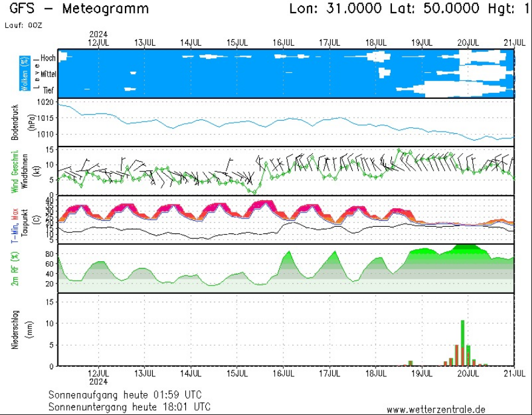Click the GFS – Meteogramm title

coord(79,9)
